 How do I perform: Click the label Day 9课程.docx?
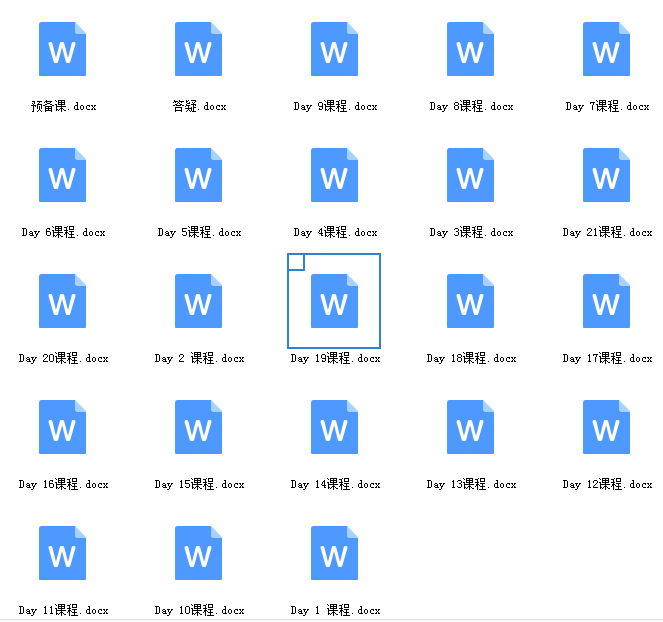[335, 106]
